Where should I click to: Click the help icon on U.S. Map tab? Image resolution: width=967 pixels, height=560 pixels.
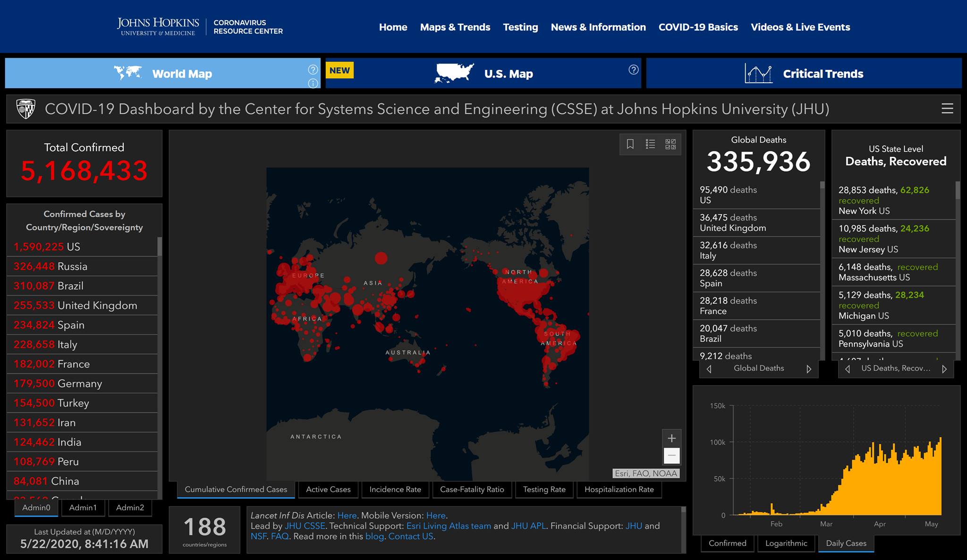[634, 69]
